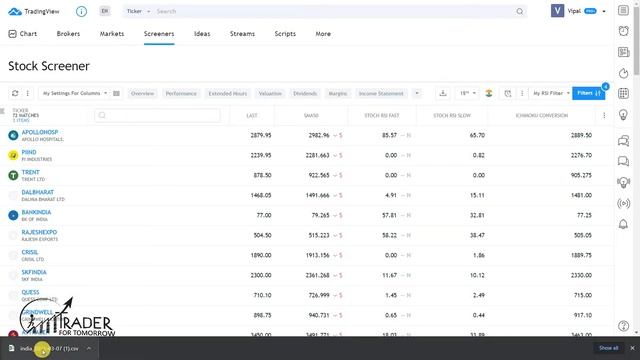Open SKFINDIA ticker link

point(34,272)
